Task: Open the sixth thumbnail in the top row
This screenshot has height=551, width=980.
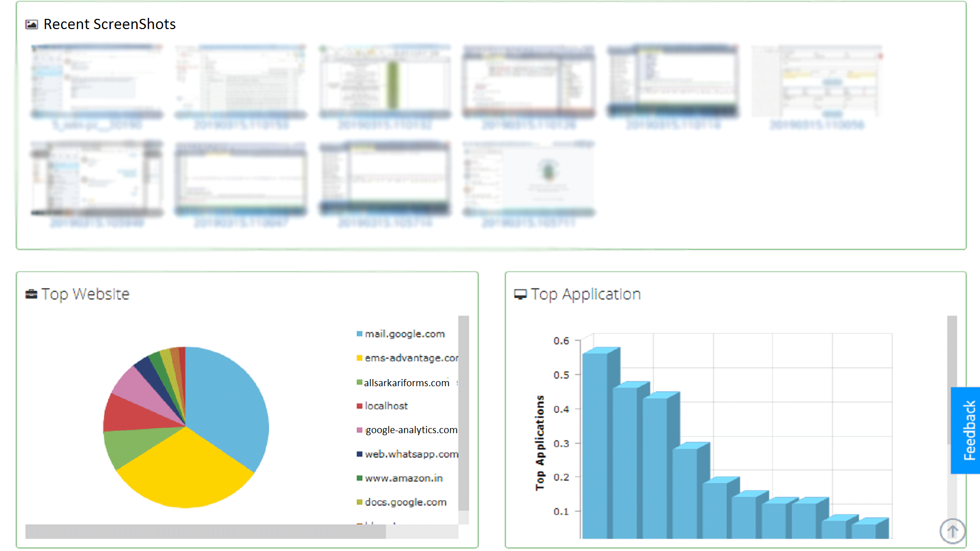Action: click(817, 82)
